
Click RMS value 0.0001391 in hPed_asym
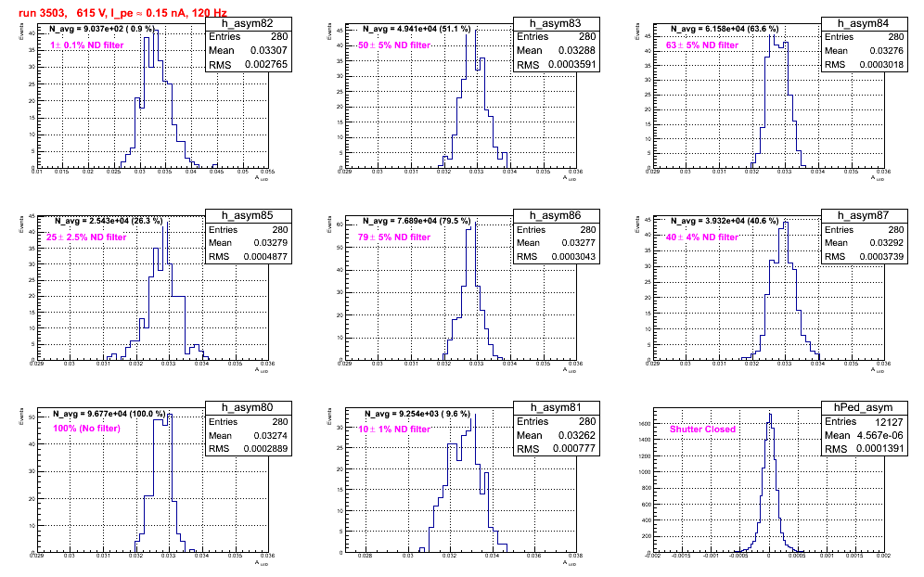879,449
